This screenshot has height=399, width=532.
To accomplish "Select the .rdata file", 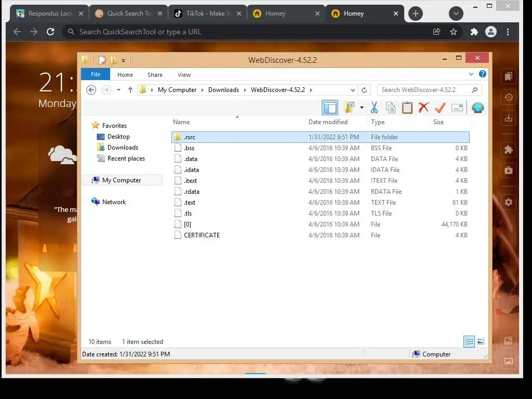I will coord(320,192).
